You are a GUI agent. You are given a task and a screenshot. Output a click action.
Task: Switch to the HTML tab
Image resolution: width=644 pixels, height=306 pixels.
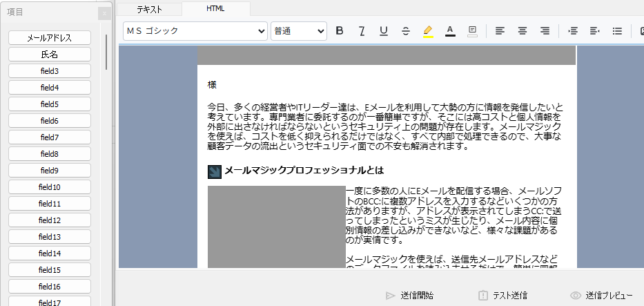coord(215,8)
